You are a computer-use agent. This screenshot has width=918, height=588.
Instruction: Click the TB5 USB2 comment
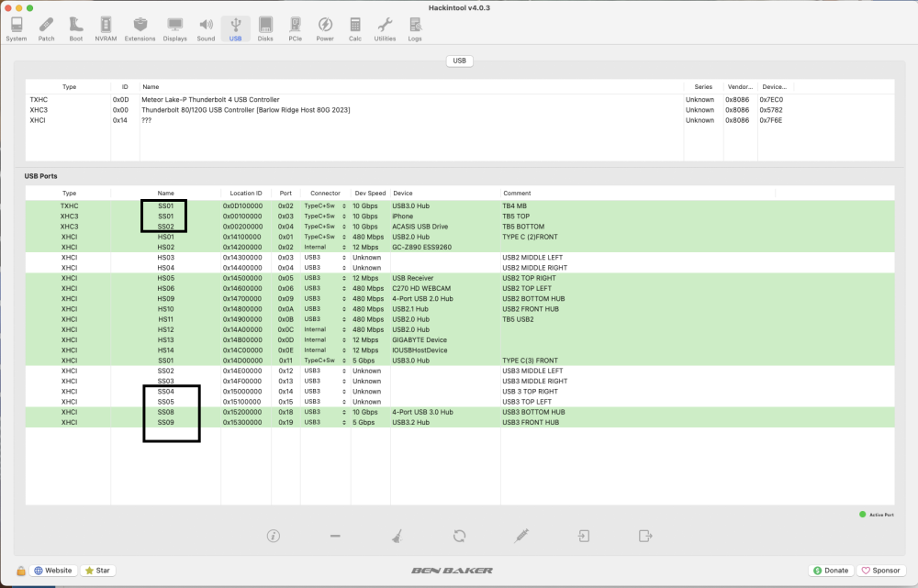518,319
